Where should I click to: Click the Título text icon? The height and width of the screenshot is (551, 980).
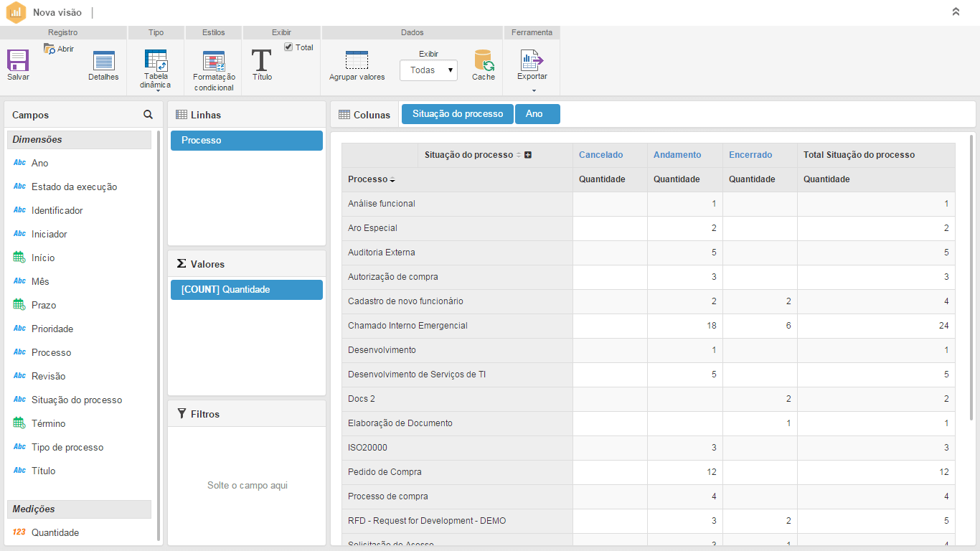(x=262, y=60)
